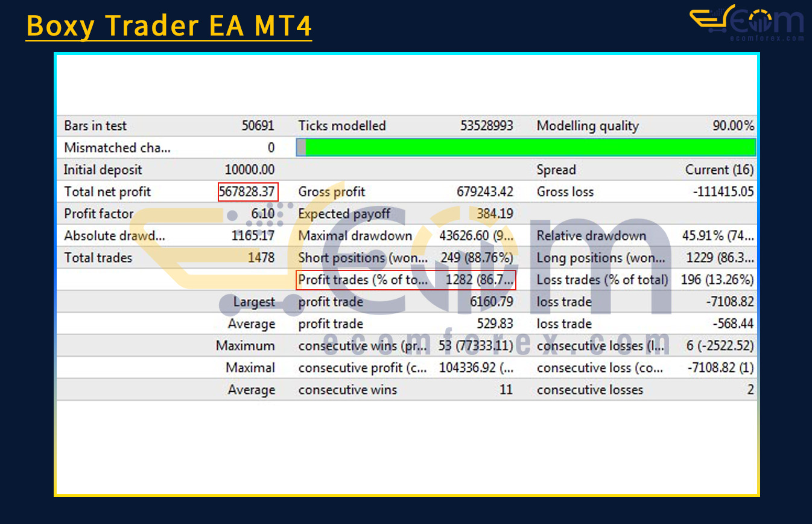This screenshot has height=524, width=812.
Task: Select the 'Relative drawdown' label
Action: click(x=591, y=236)
